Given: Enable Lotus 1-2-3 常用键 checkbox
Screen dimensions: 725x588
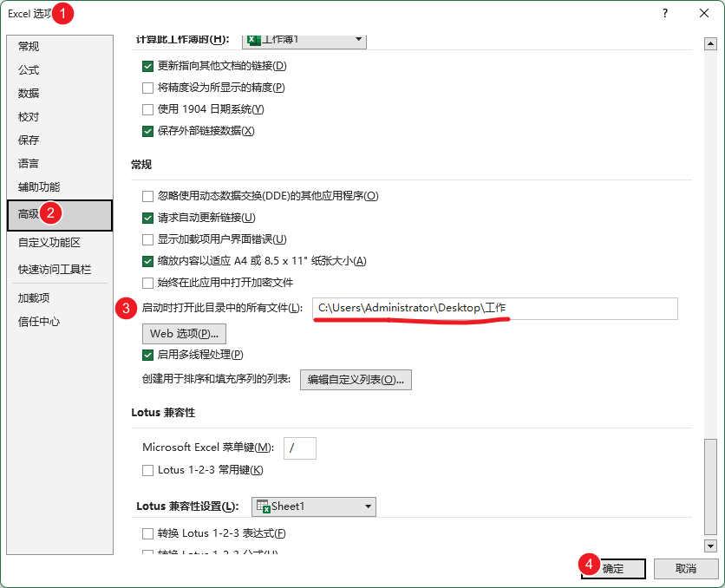Looking at the screenshot, I should [x=147, y=471].
